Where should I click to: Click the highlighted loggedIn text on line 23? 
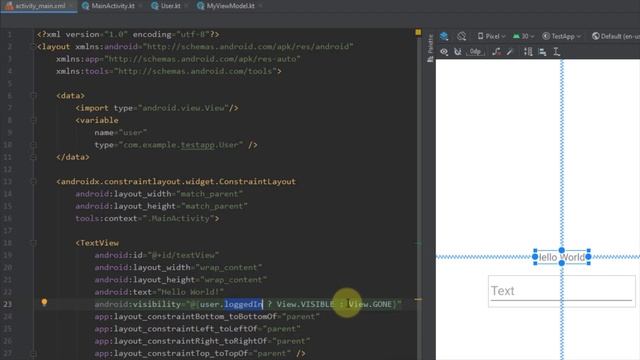[243, 304]
